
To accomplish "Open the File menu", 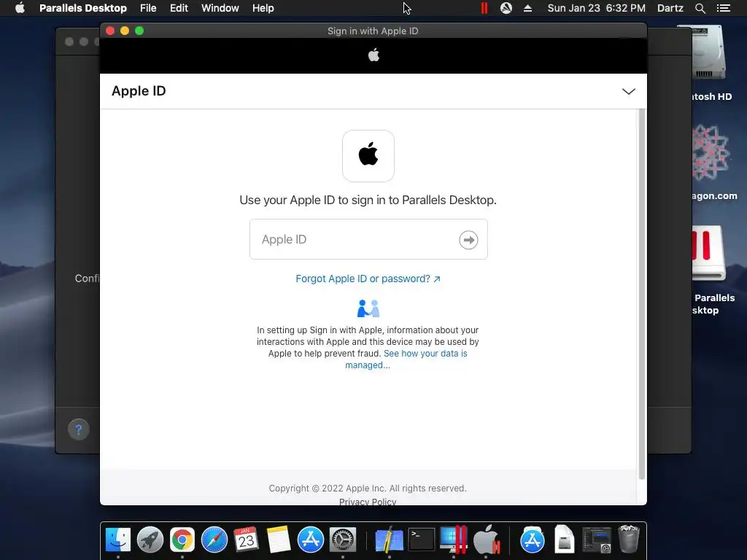I will click(x=148, y=8).
